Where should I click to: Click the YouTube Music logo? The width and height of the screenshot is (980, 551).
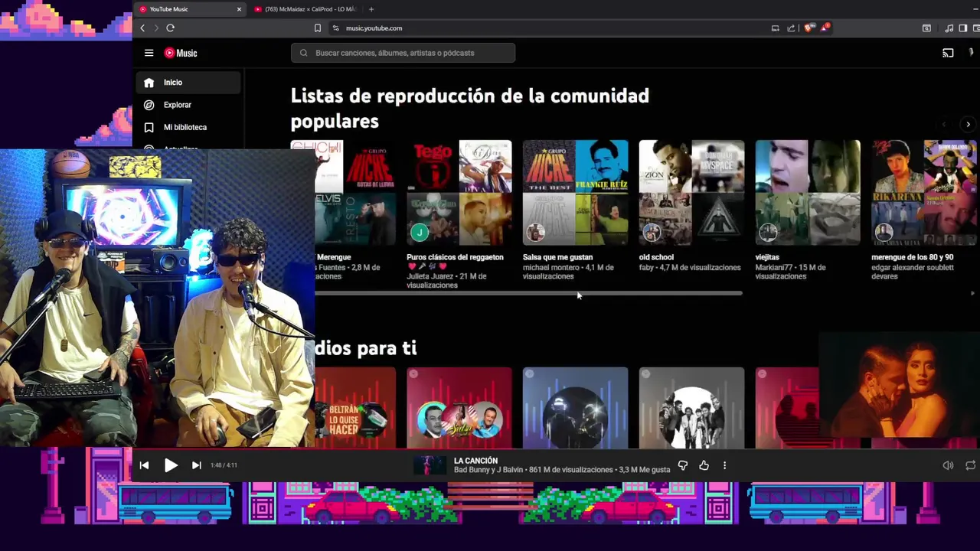click(x=181, y=53)
